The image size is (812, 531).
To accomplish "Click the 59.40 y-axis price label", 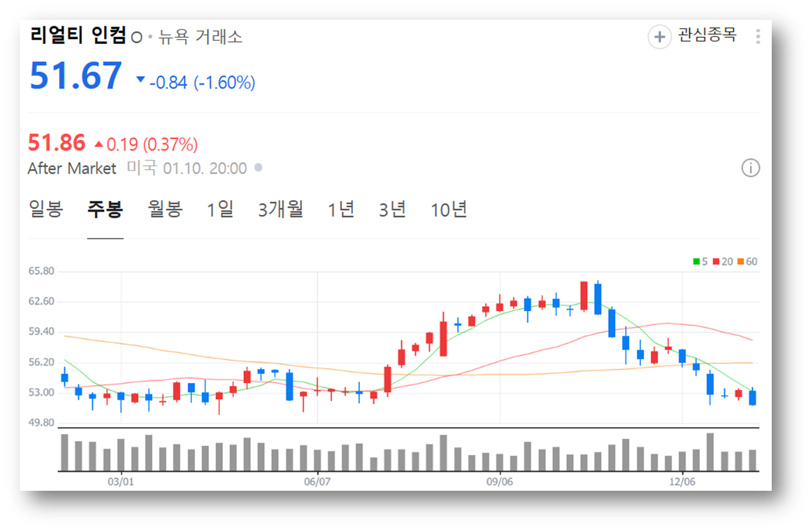I will point(41,332).
